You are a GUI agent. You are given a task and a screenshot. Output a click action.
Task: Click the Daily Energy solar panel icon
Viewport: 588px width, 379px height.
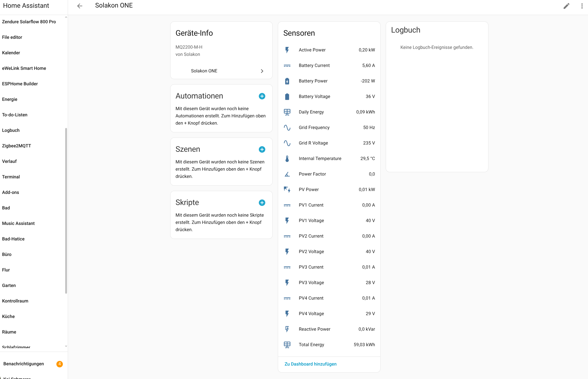287,112
